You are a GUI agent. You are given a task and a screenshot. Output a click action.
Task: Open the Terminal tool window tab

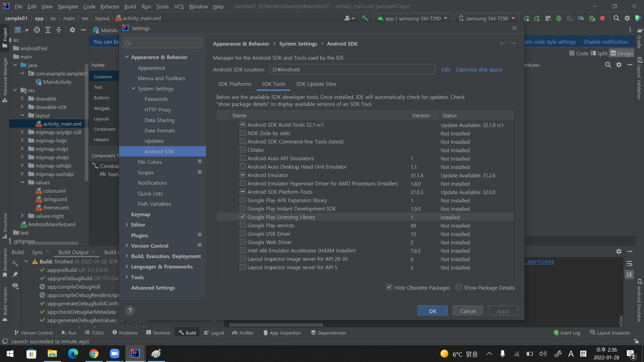pos(158,333)
